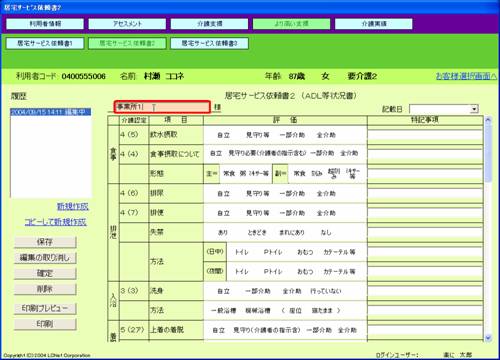Follow the お客様選択画面へ link
This screenshot has height=360, width=500.
click(x=466, y=76)
